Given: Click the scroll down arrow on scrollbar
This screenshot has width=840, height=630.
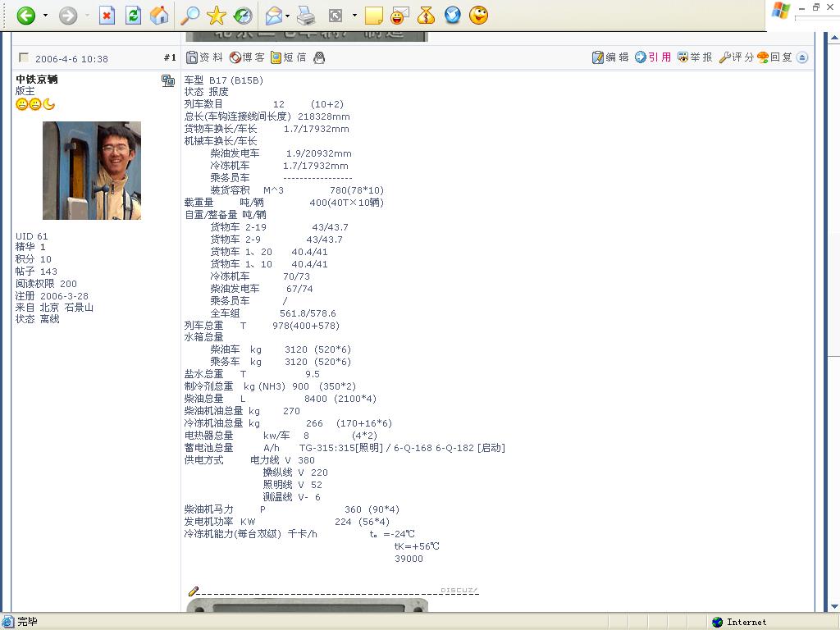Looking at the screenshot, I should click(834, 606).
